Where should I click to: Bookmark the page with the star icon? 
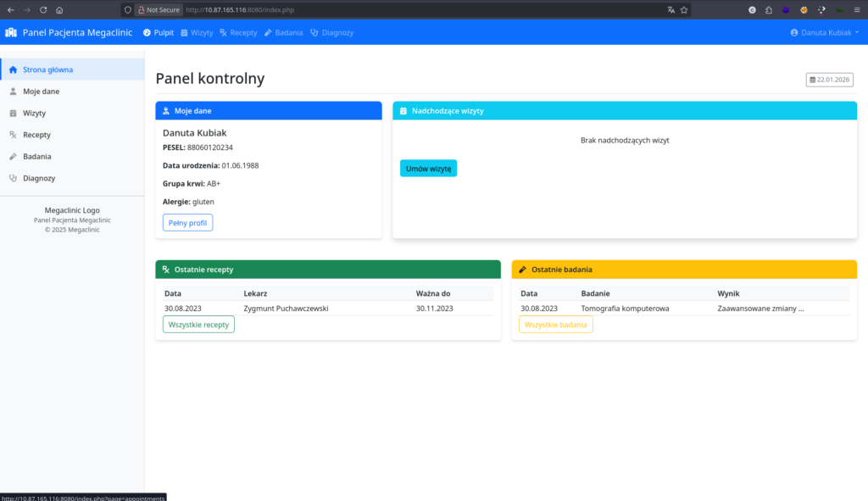[x=684, y=9]
